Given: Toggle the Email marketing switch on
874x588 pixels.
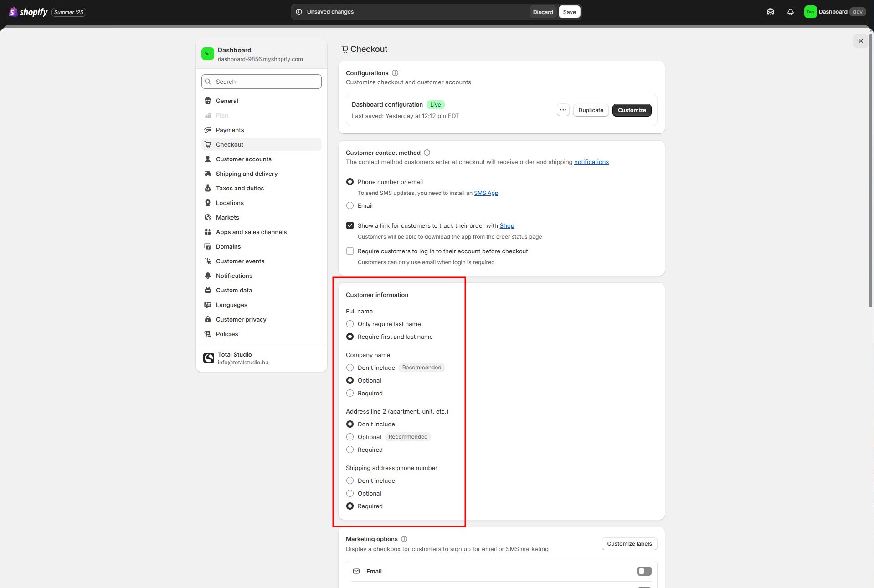Looking at the screenshot, I should click(644, 571).
